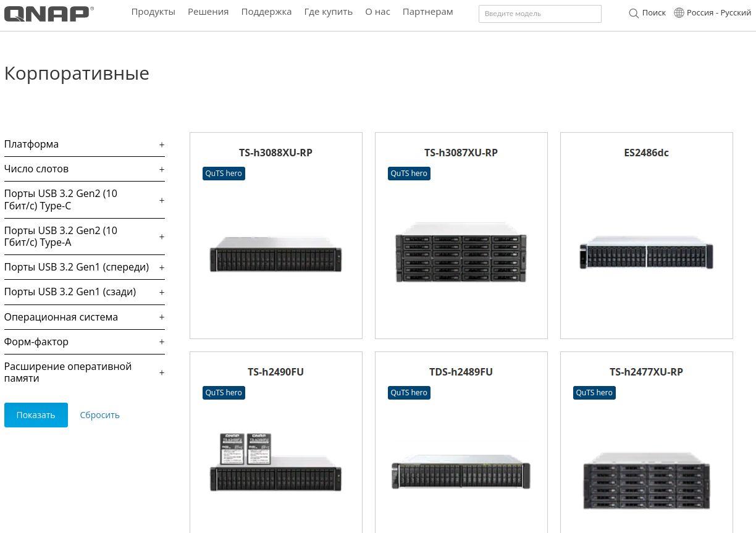
Task: Expand the Операционная система filter
Action: click(x=162, y=317)
